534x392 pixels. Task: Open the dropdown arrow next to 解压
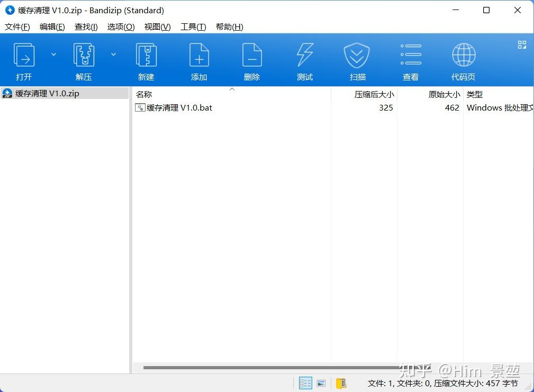tap(113, 54)
